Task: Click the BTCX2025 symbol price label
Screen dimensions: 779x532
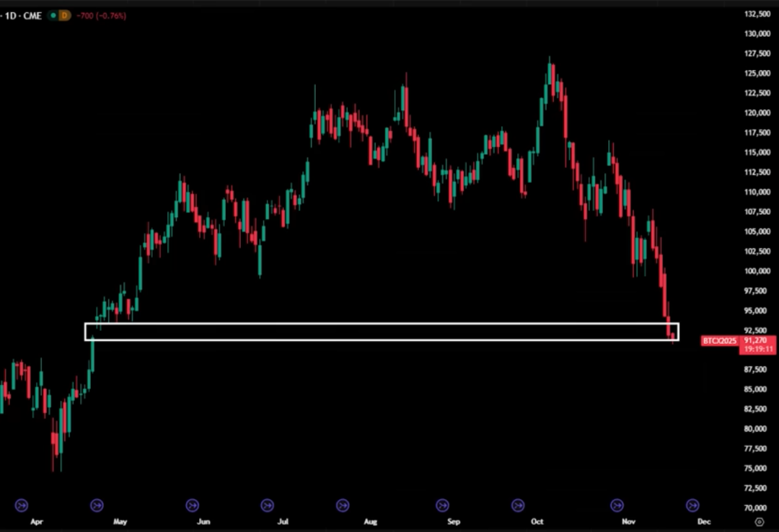Action: pos(719,341)
